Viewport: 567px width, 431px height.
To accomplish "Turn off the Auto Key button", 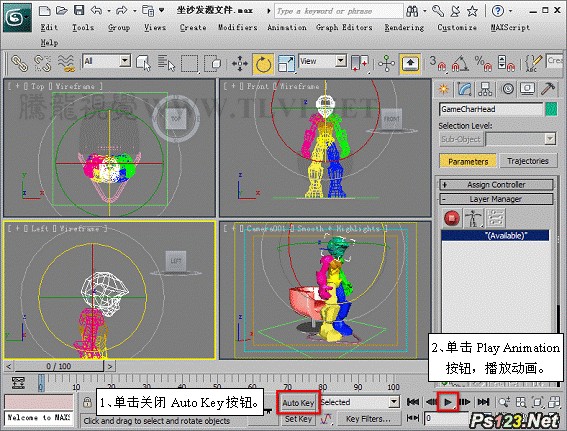I will click(298, 403).
